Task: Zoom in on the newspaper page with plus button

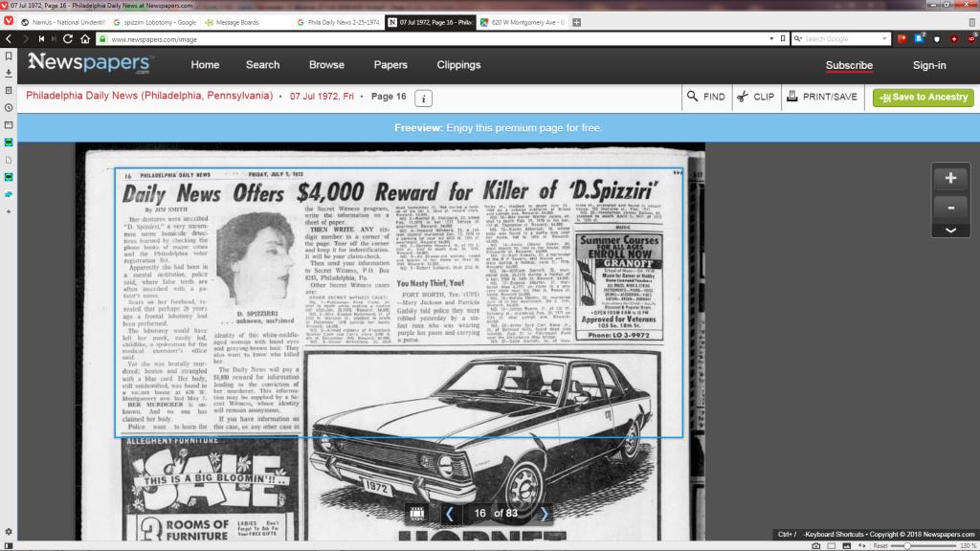Action: [x=950, y=178]
